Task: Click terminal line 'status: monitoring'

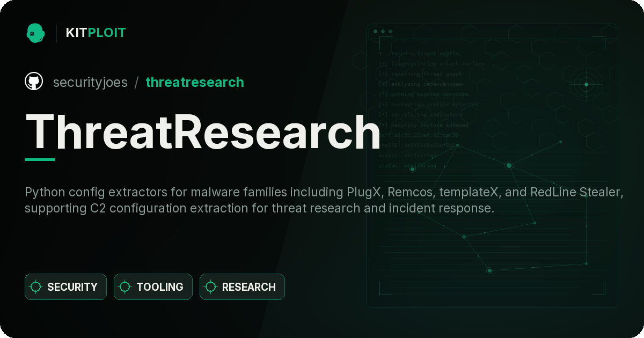Action: pyautogui.click(x=407, y=166)
